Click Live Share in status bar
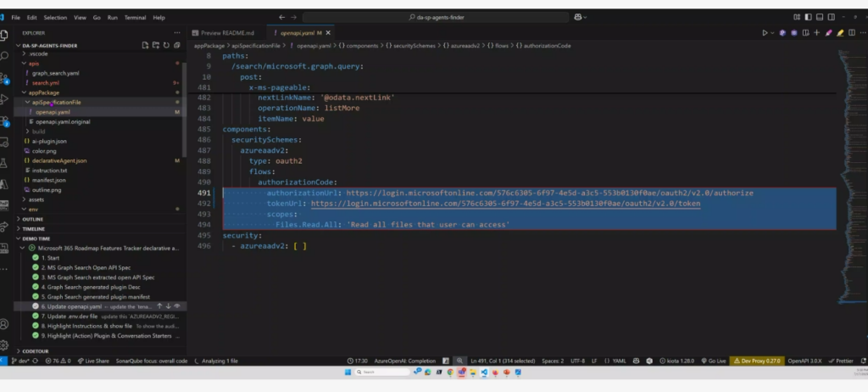Viewport: 868px width, 392px height. click(93, 361)
